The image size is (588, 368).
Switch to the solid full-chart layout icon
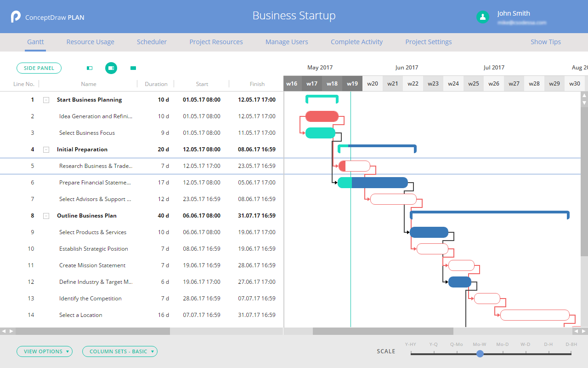click(133, 68)
